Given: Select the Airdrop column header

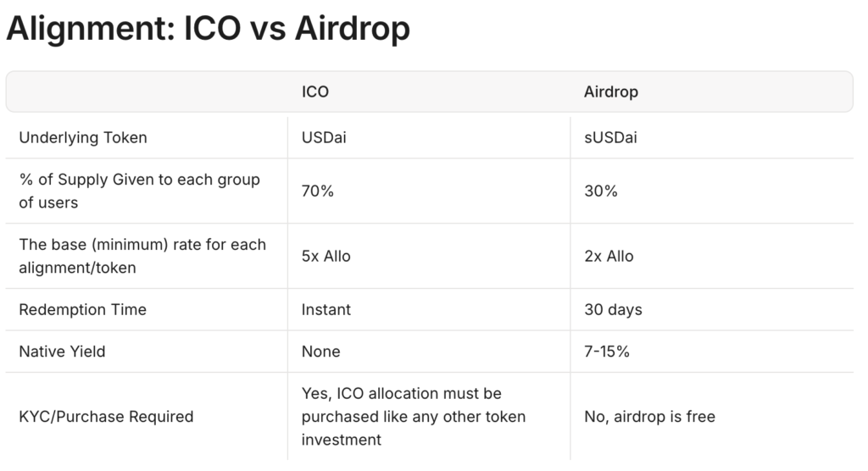Looking at the screenshot, I should [x=610, y=91].
